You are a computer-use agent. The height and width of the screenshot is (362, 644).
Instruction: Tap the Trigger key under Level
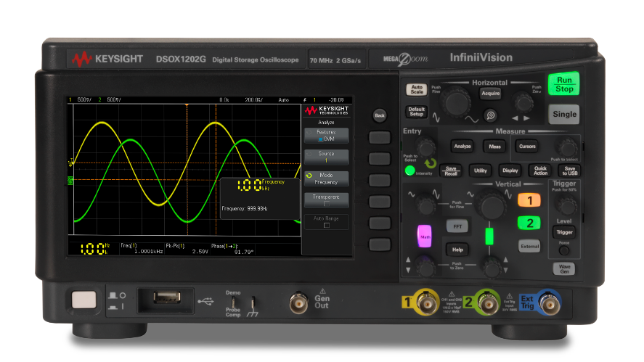(x=564, y=232)
